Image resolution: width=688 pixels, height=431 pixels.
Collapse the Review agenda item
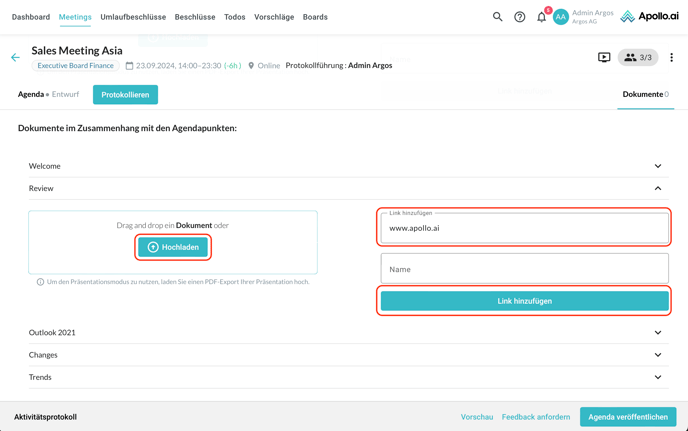pos(657,188)
